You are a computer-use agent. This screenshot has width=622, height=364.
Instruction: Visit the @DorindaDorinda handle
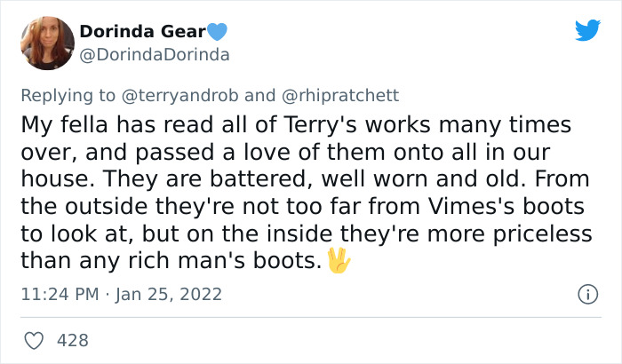(155, 54)
